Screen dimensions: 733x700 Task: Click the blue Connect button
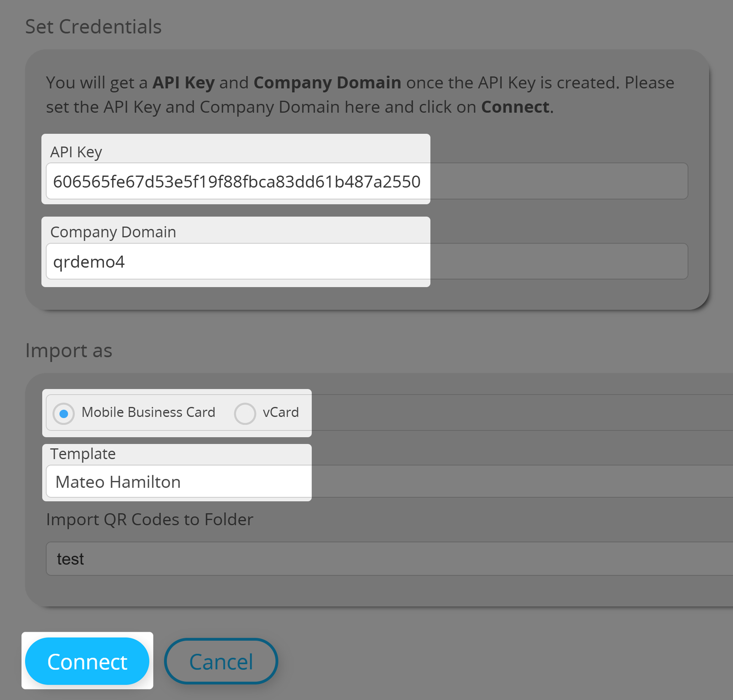click(x=87, y=661)
